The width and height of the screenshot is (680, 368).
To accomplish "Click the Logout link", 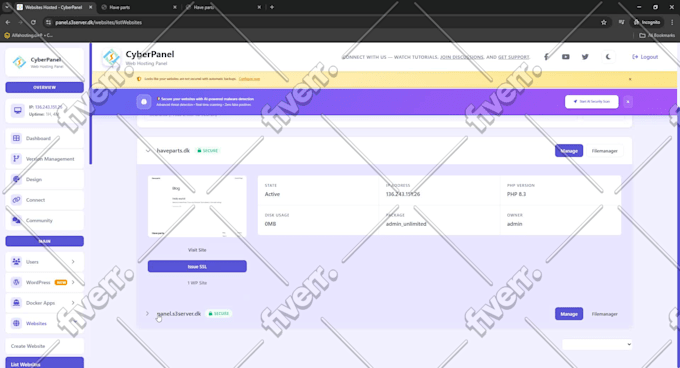I will [x=645, y=57].
